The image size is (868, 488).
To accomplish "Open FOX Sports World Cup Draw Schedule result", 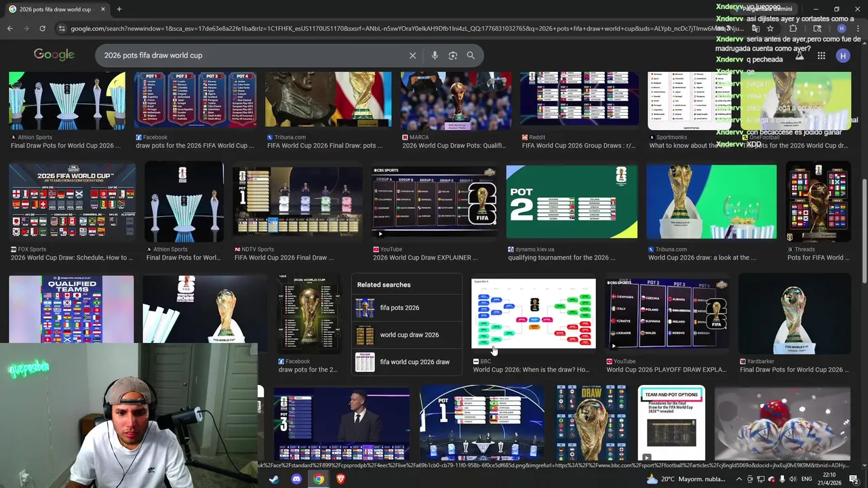I will (x=72, y=202).
